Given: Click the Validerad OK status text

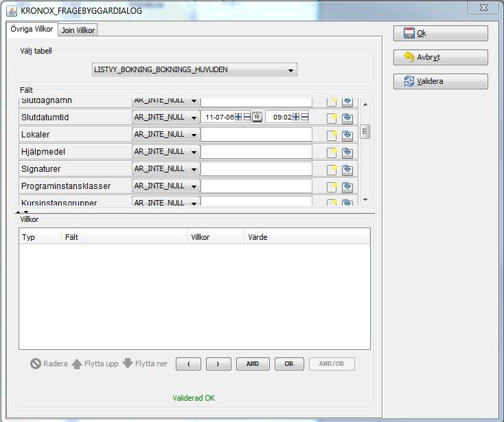Looking at the screenshot, I should [194, 398].
